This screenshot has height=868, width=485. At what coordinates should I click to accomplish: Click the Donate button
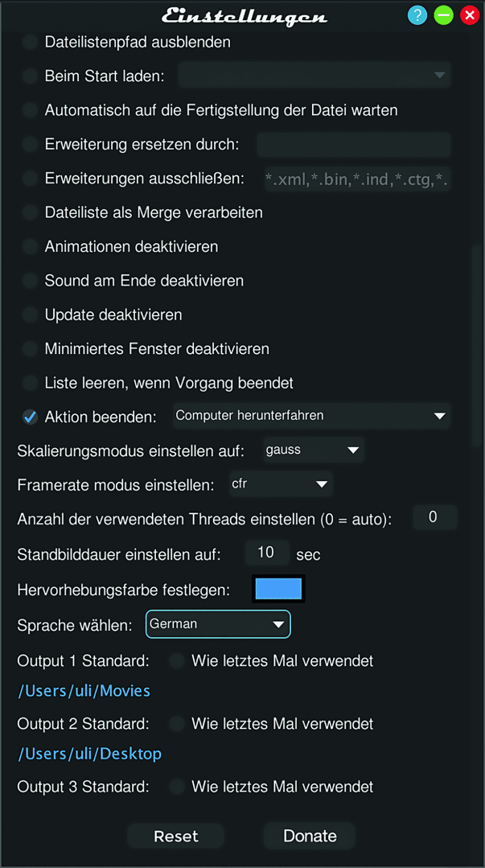pyautogui.click(x=309, y=836)
